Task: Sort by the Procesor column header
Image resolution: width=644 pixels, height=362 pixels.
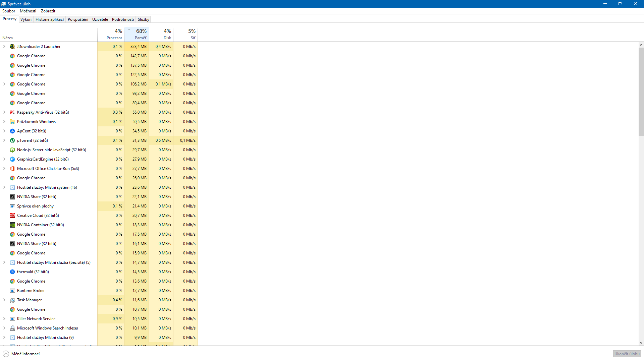Action: pyautogui.click(x=111, y=34)
